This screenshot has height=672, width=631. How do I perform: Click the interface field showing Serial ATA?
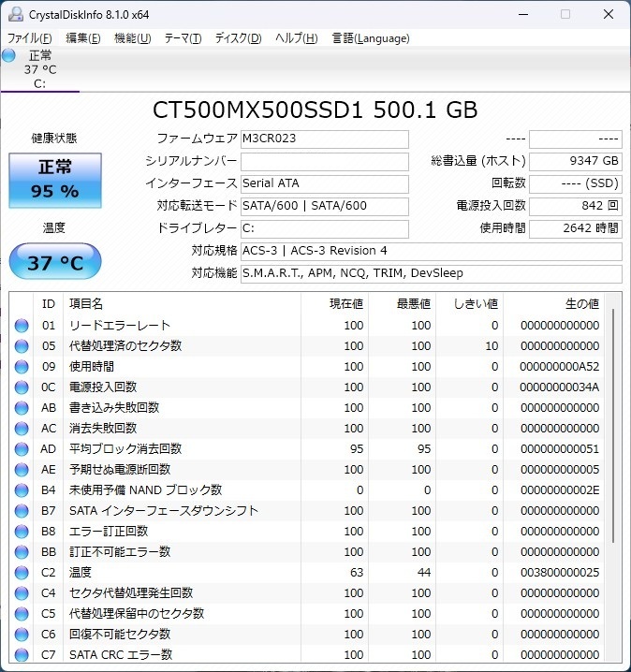[x=325, y=183]
